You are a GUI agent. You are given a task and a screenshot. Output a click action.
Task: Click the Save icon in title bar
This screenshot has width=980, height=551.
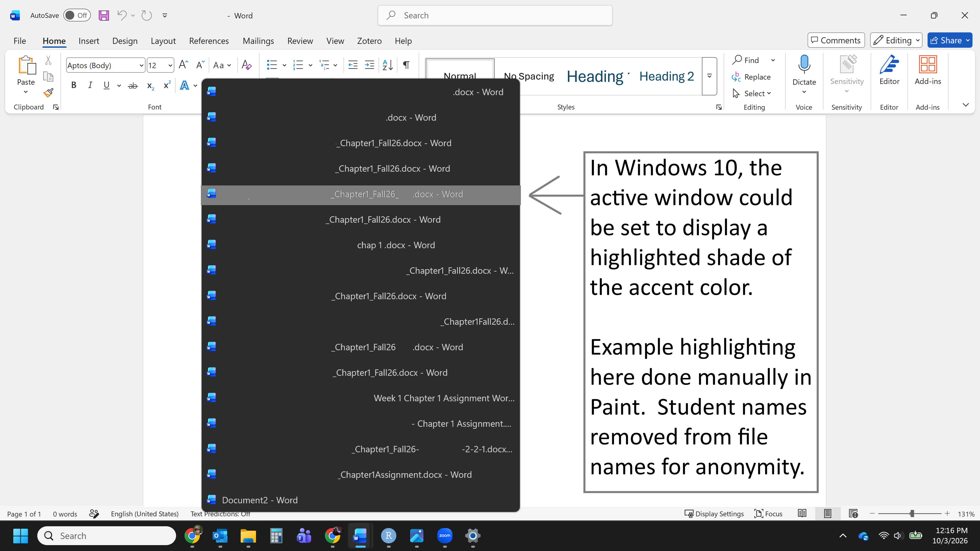(x=104, y=16)
